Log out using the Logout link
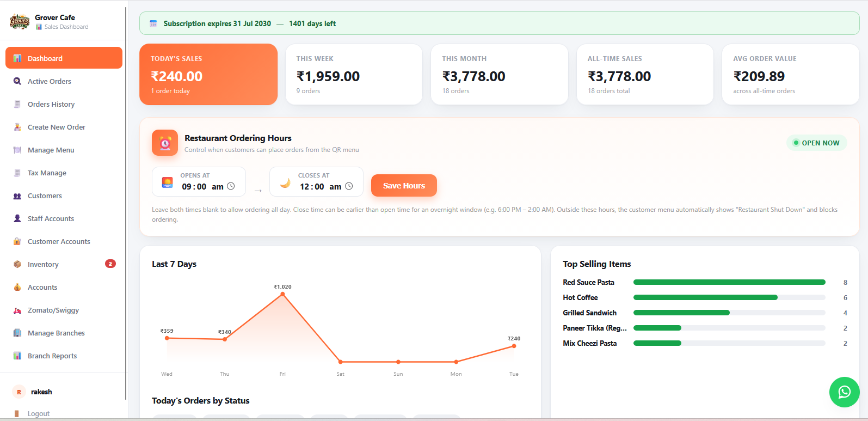Image resolution: width=868 pixels, height=421 pixels. tap(39, 413)
